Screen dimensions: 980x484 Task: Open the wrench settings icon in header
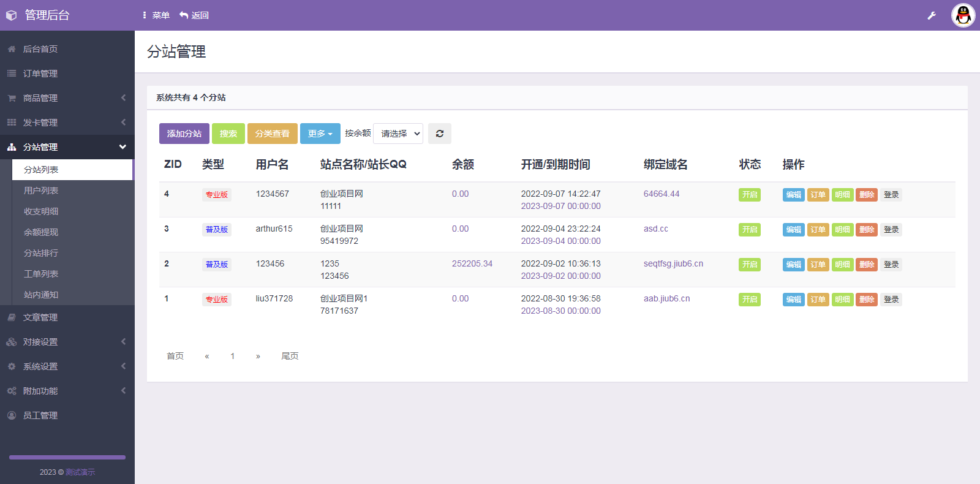[x=932, y=16]
